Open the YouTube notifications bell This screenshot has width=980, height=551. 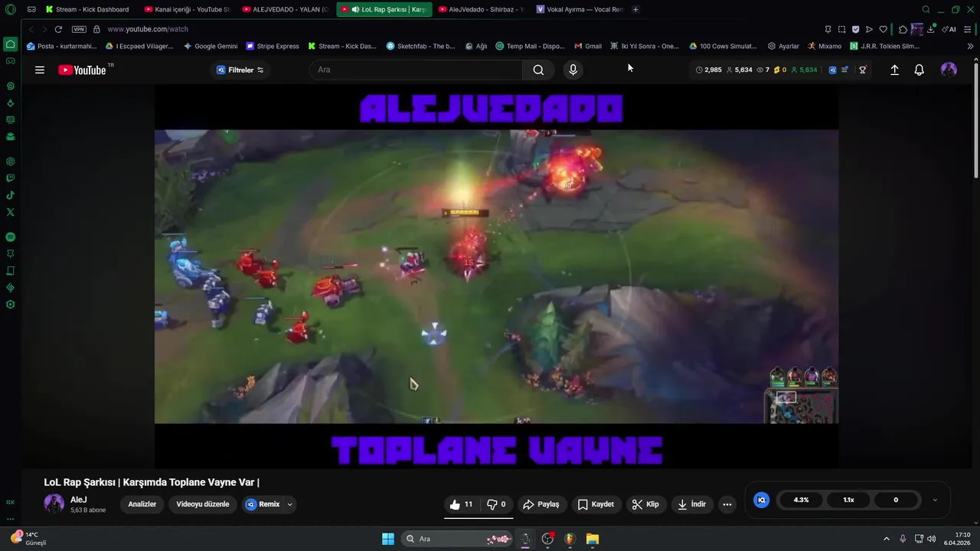(x=920, y=70)
